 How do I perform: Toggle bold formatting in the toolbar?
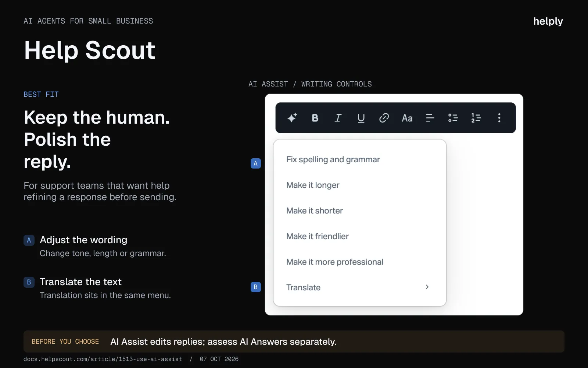[x=315, y=118]
